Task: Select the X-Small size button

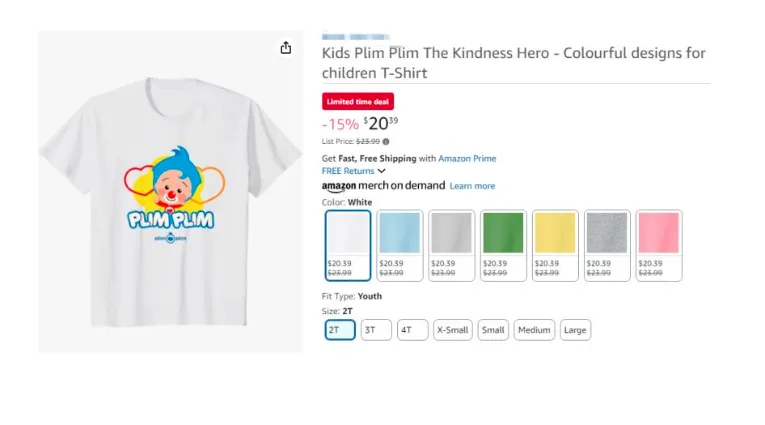Action: coord(453,330)
